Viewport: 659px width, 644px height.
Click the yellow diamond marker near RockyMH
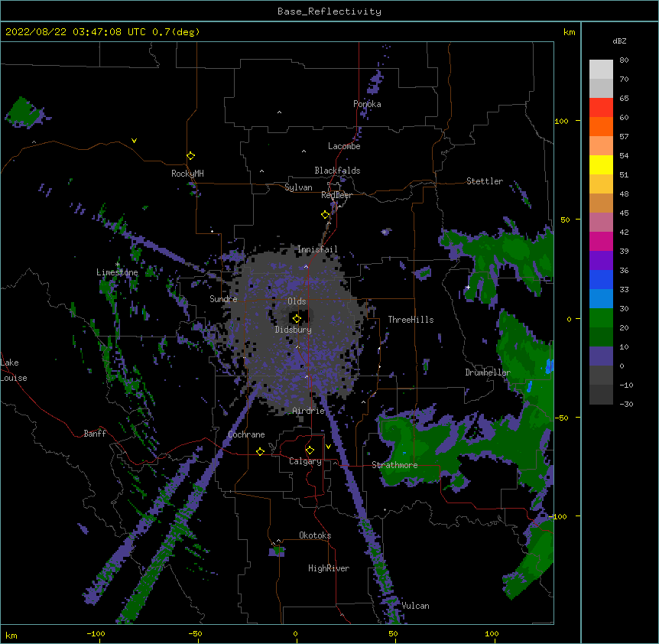click(x=190, y=156)
